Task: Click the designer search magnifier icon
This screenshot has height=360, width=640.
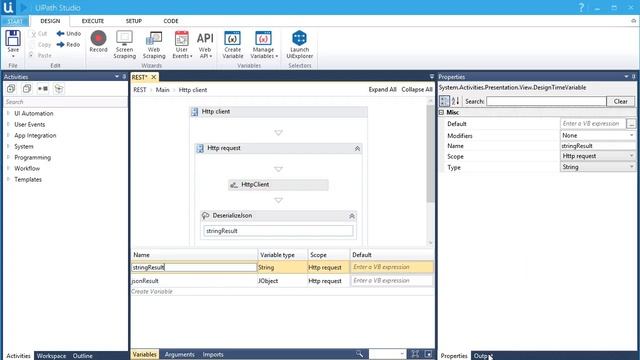Action: (x=359, y=354)
